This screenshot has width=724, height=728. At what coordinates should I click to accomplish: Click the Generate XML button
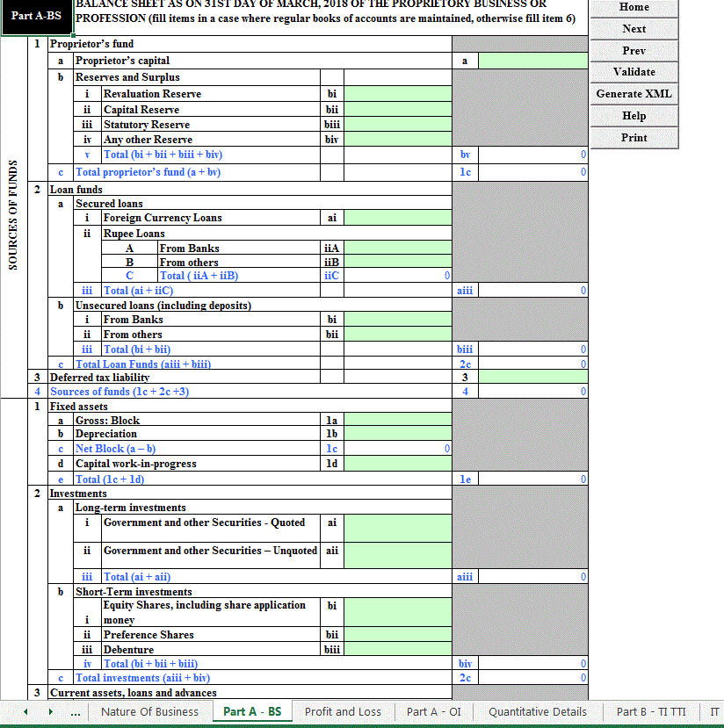pyautogui.click(x=633, y=94)
